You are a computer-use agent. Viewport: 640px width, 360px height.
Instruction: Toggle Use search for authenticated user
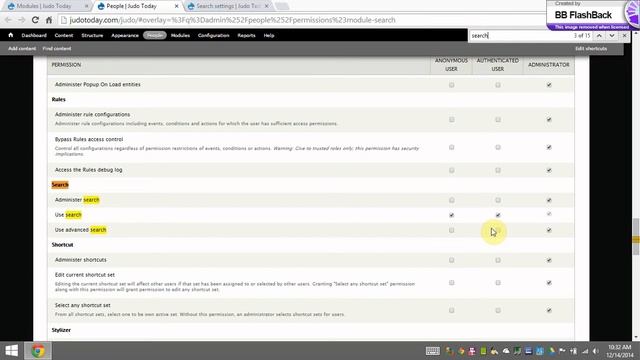(x=498, y=215)
